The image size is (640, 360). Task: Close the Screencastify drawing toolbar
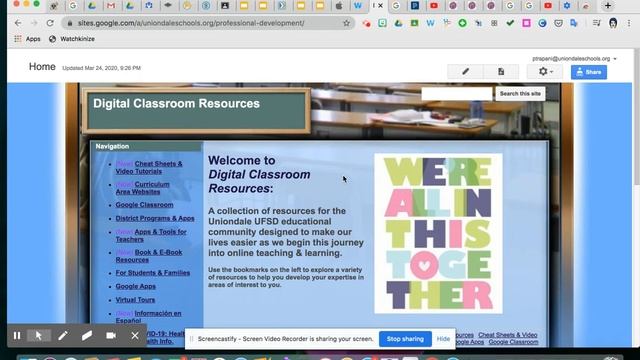point(135,336)
